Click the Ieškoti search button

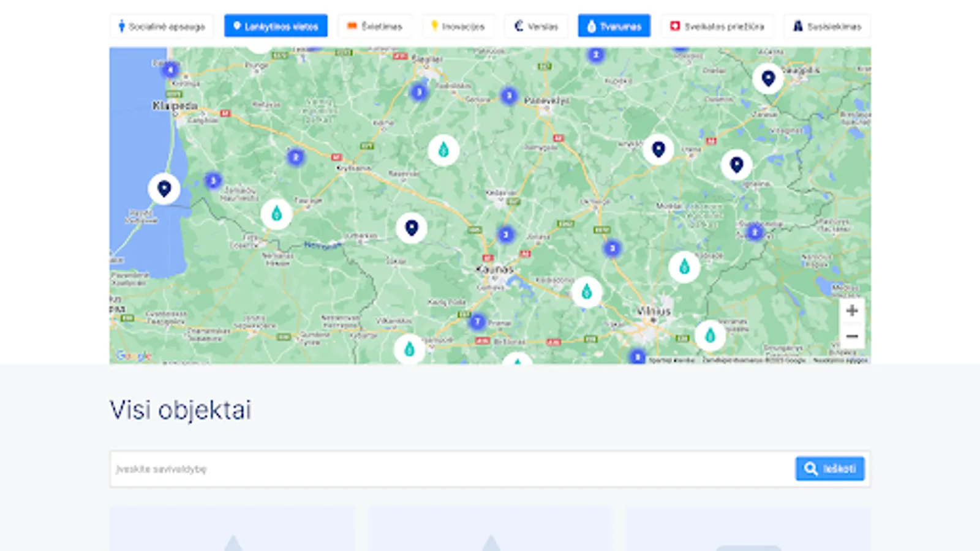click(x=830, y=468)
